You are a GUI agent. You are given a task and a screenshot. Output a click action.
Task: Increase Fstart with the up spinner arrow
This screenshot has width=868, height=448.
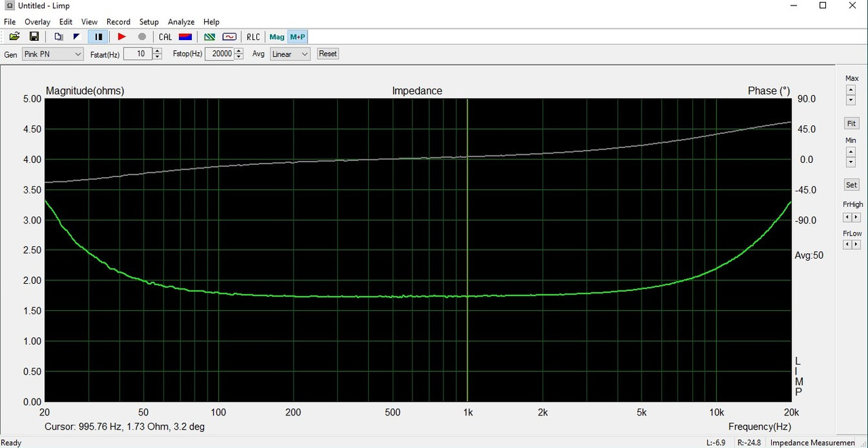157,51
